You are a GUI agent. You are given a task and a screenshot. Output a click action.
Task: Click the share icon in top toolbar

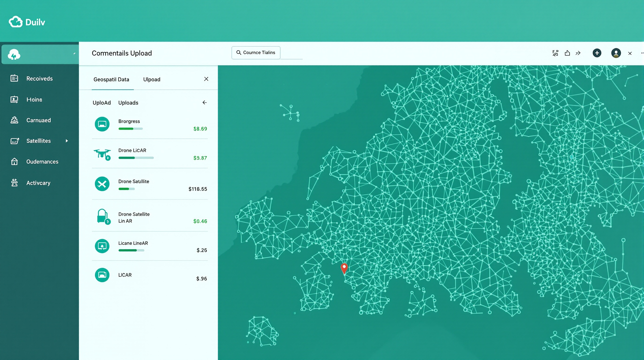[567, 53]
